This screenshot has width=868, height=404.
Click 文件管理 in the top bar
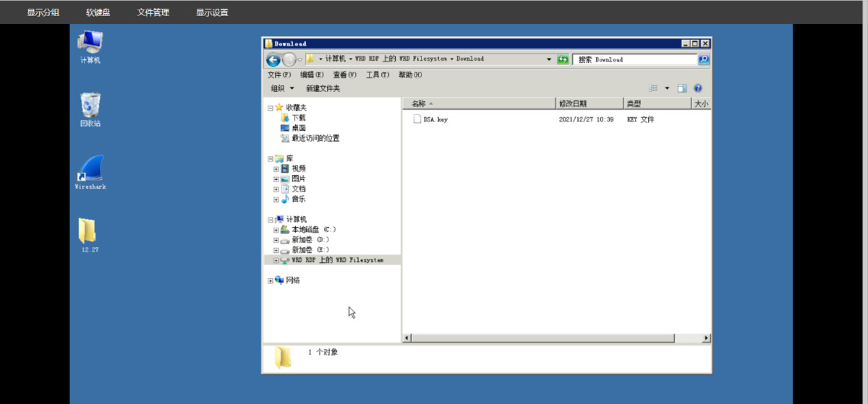tap(153, 12)
